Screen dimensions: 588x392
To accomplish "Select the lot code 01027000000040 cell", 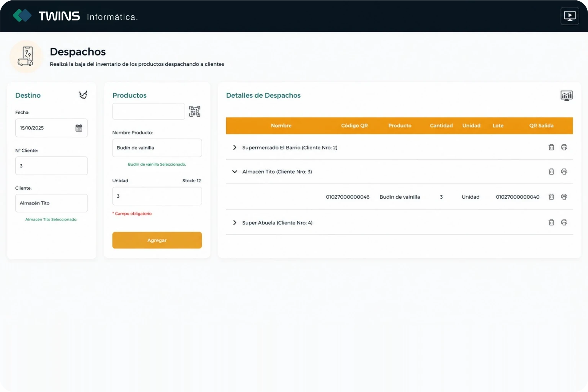I will tap(518, 197).
